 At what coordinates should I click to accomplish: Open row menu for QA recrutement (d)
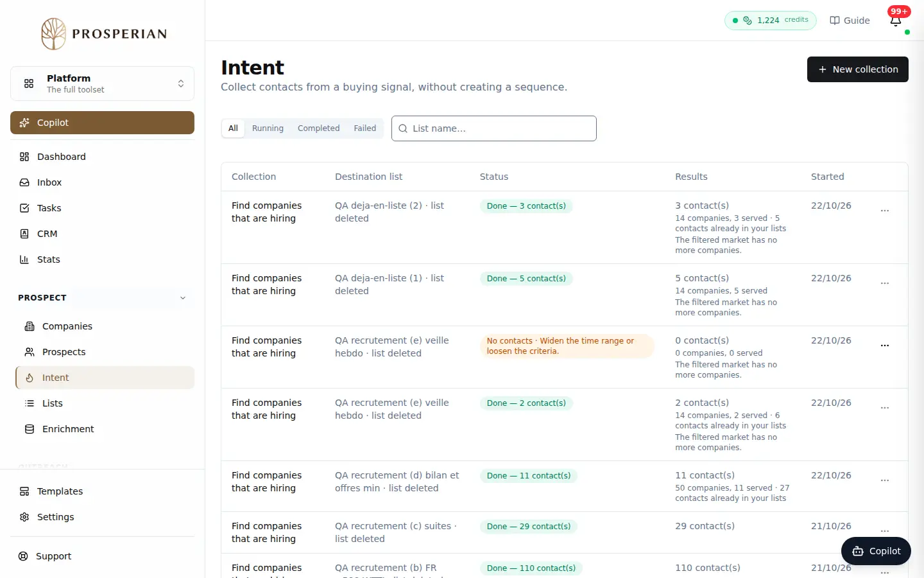[x=885, y=480]
